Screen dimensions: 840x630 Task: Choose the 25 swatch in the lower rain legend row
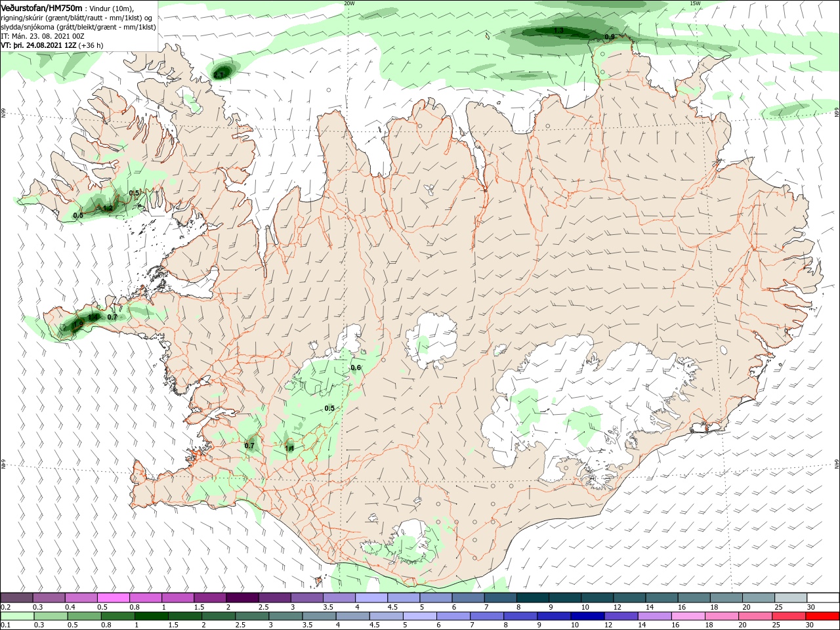(789, 616)
